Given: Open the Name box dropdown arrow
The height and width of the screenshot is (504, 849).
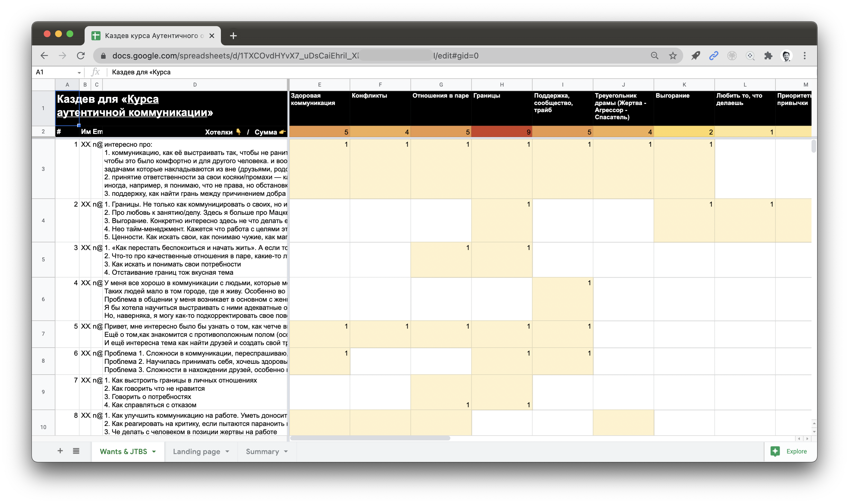Looking at the screenshot, I should 79,72.
